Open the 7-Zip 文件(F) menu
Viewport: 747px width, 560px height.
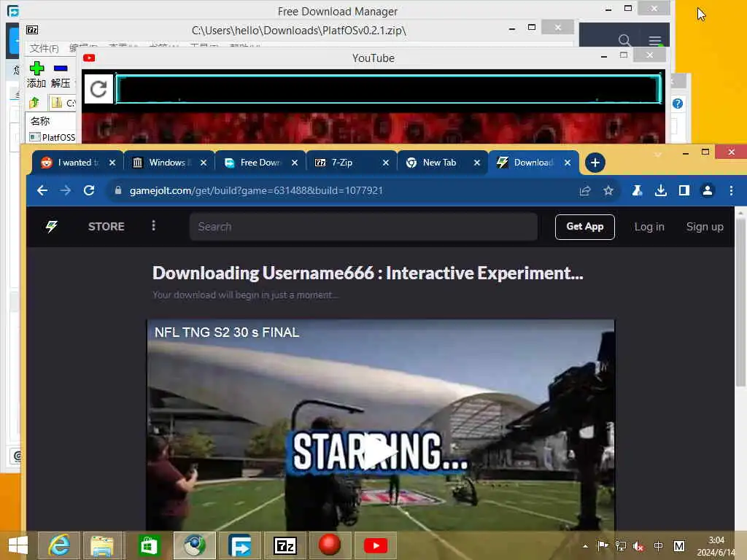click(44, 48)
